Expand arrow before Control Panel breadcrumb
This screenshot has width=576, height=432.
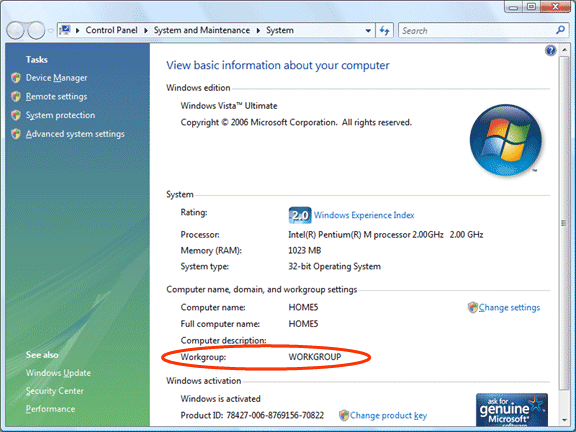[x=78, y=30]
